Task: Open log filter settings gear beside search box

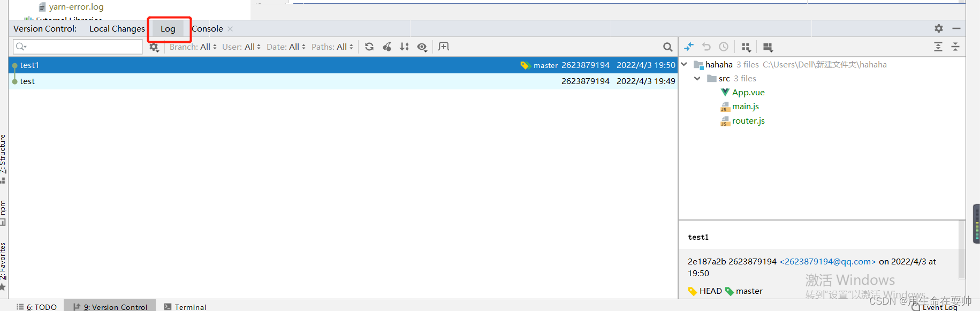Action: tap(154, 47)
